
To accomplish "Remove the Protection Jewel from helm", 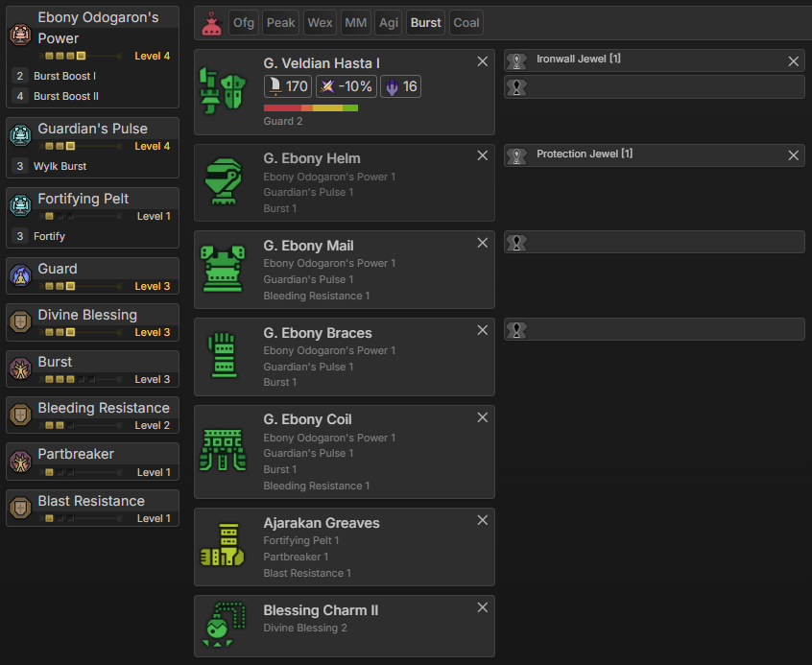I will (x=793, y=155).
